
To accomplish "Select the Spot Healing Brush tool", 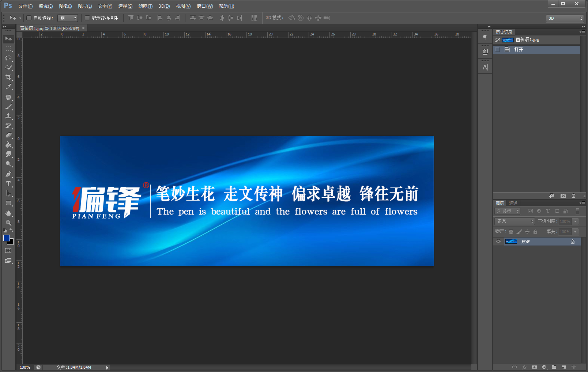I will (x=8, y=98).
